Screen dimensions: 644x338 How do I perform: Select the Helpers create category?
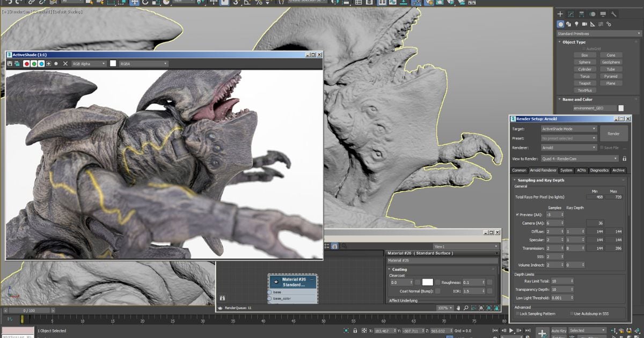point(591,24)
